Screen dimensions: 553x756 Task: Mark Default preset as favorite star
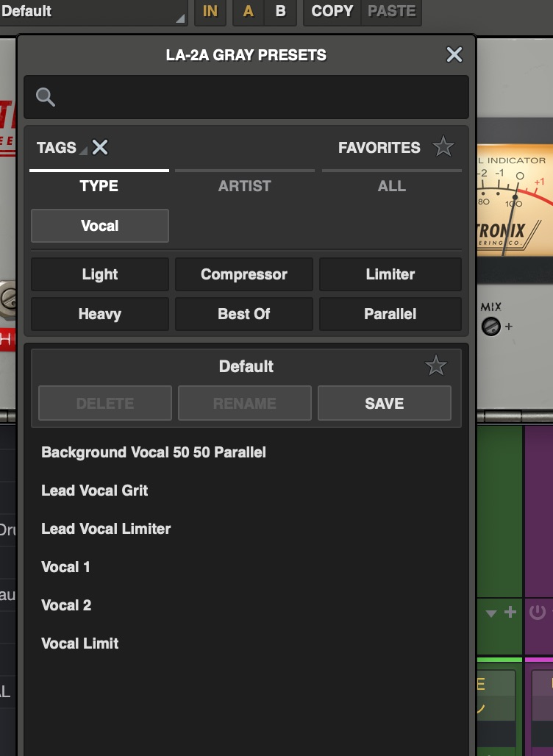(436, 365)
